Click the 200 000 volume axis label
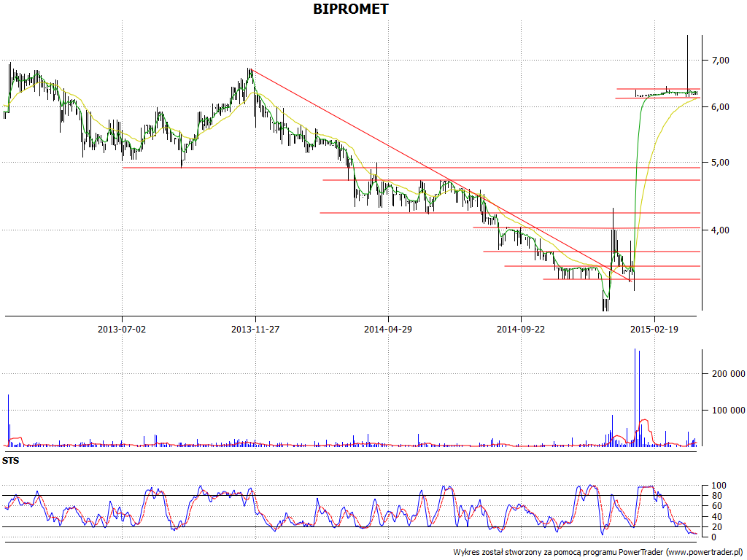 click(x=728, y=374)
